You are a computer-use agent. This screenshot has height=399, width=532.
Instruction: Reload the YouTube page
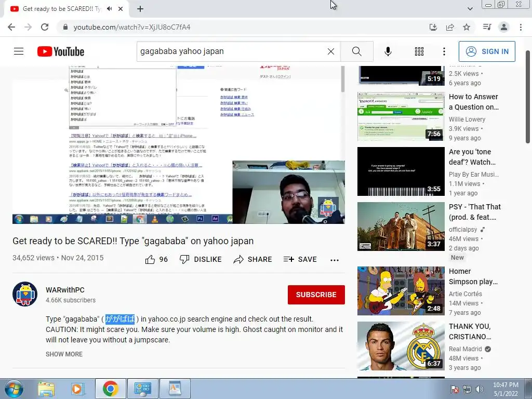(x=45, y=27)
